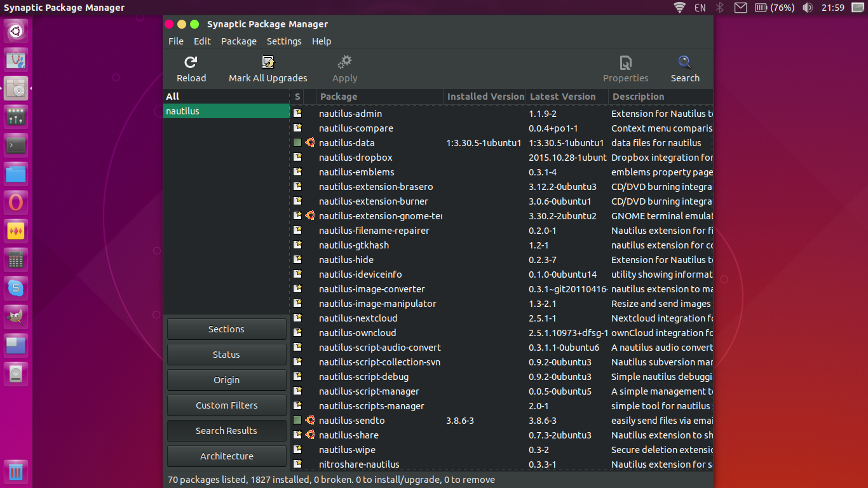Toggle installed status box for nautilus-data
The width and height of the screenshot is (868, 488).
click(297, 143)
